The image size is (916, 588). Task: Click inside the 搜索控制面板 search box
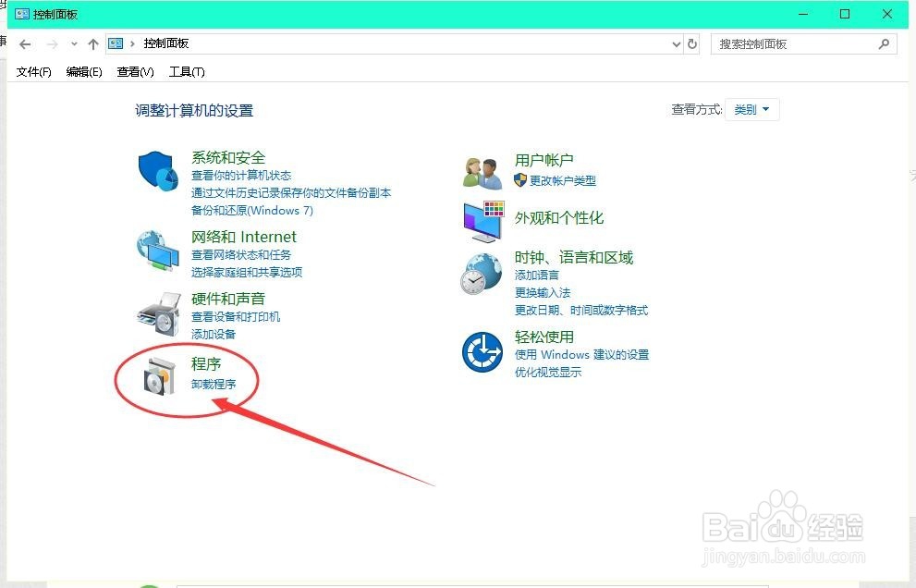(x=795, y=43)
